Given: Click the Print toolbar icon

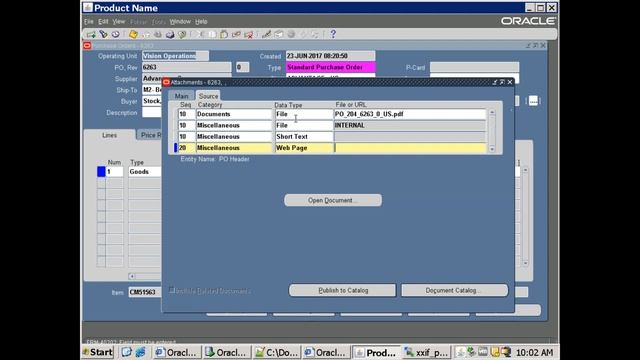Looking at the screenshot, I should pyautogui.click(x=170, y=34).
